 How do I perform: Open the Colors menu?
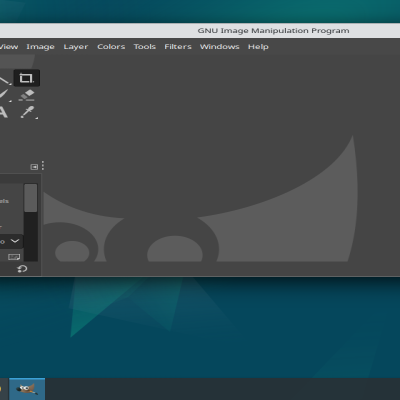pyautogui.click(x=111, y=47)
